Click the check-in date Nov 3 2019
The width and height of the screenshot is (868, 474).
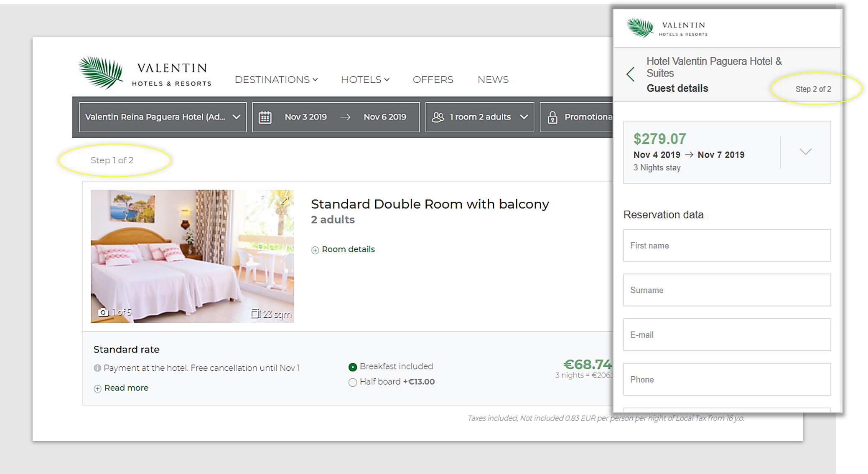click(x=305, y=117)
